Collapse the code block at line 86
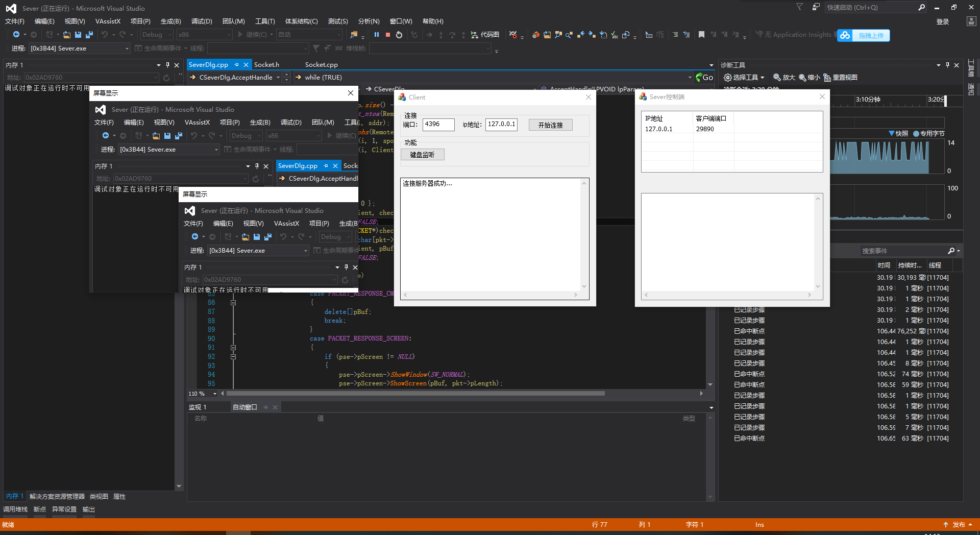This screenshot has height=535, width=980. point(233,303)
